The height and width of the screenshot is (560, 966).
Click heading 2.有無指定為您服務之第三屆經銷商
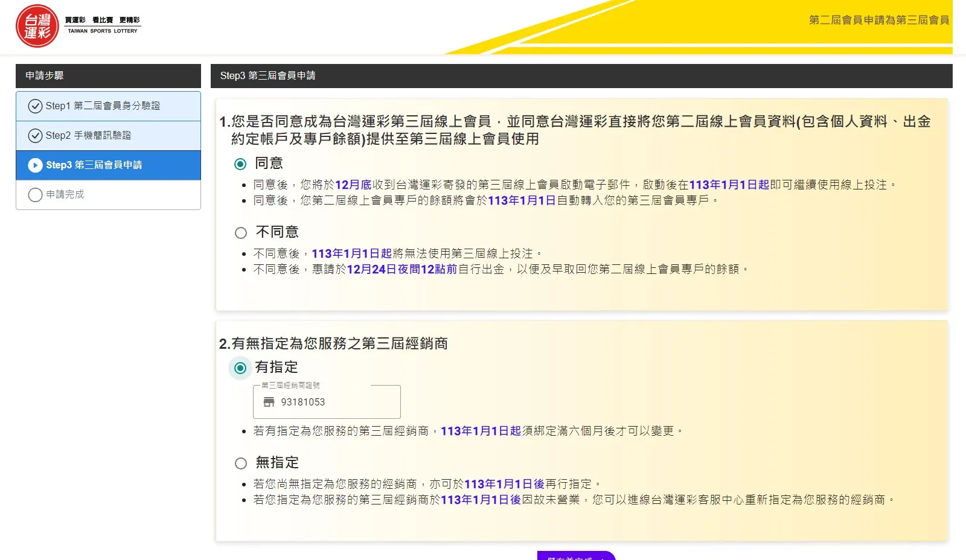[333, 344]
